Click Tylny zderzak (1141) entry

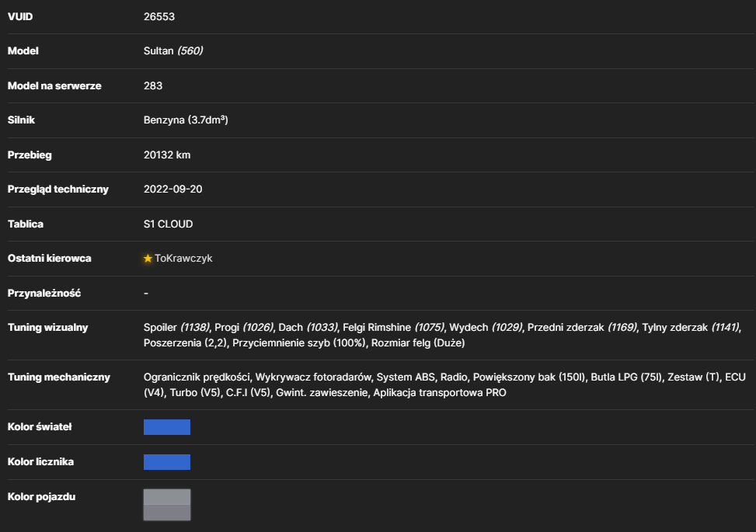(x=691, y=327)
